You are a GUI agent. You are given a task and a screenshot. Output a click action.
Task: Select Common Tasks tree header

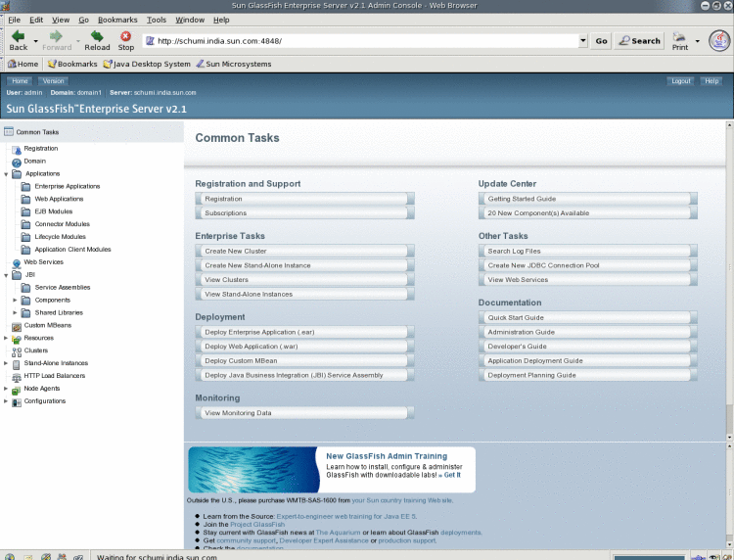[x=37, y=132]
